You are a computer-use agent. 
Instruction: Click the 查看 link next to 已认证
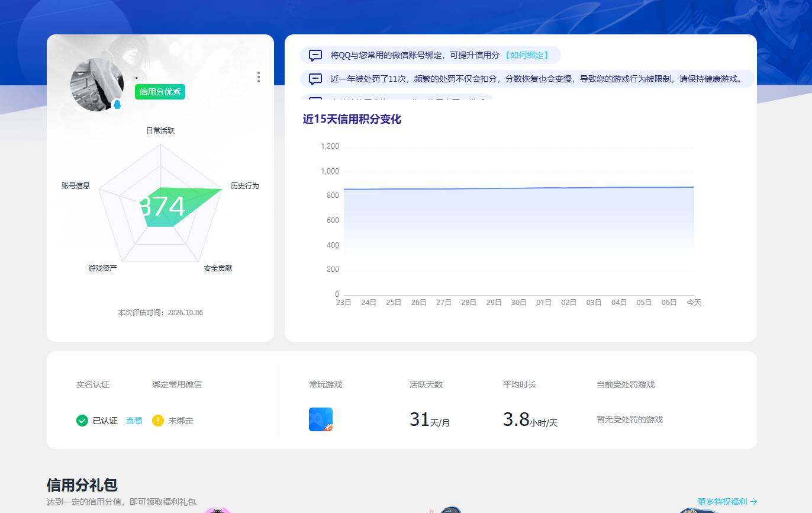click(134, 421)
